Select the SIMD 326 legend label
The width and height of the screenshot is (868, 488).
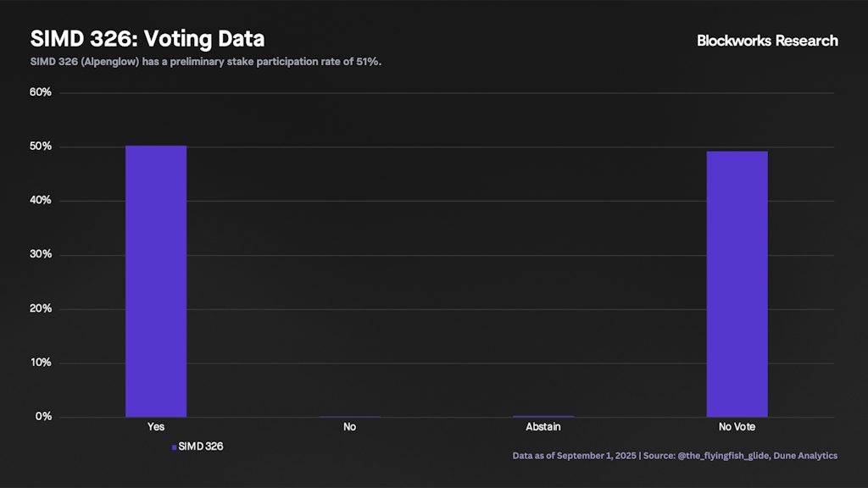click(201, 446)
